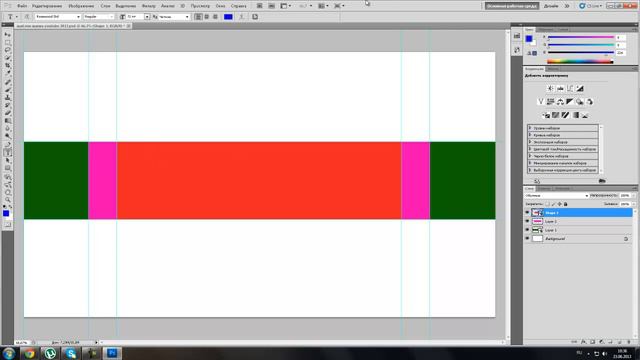640x360 pixels.
Task: Delete layer with the trash icon
Action: (629, 342)
